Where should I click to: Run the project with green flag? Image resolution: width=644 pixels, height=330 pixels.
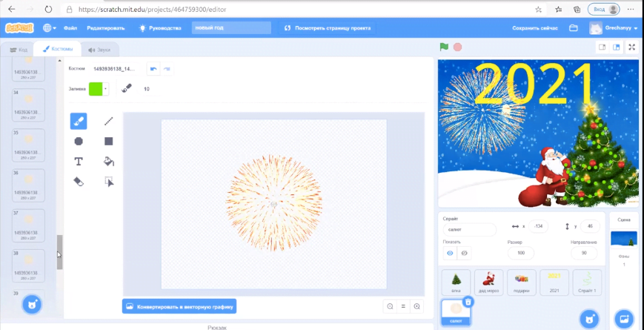click(444, 47)
